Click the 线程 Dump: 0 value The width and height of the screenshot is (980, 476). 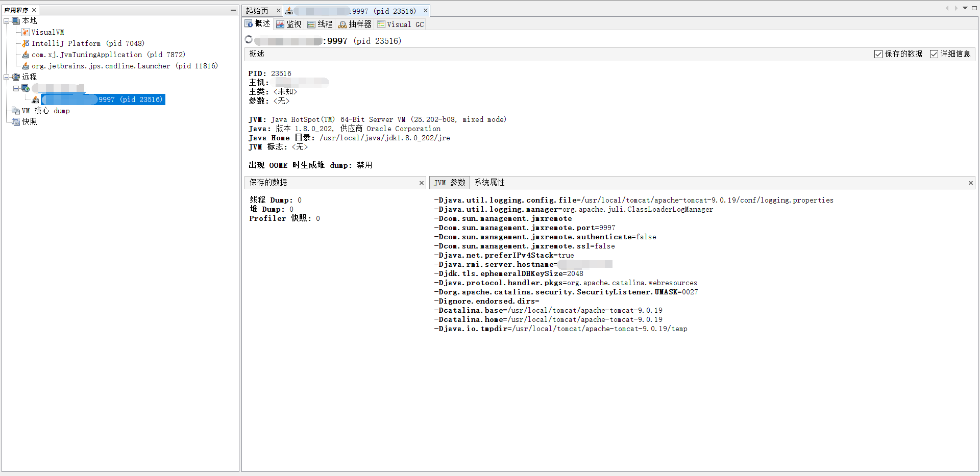[275, 200]
